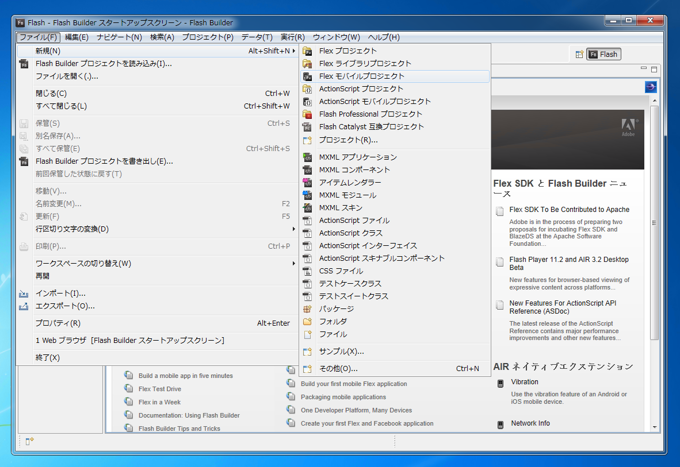This screenshot has width=680, height=467.
Task: Click the Flash Builder プロジェクトを書き出し icon
Action: click(24, 161)
